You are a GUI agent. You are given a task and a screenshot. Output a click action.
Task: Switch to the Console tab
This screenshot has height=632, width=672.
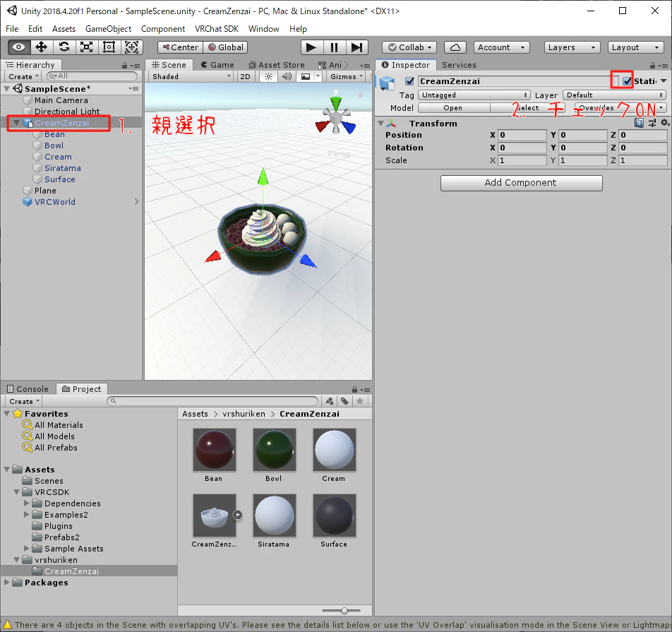point(28,389)
